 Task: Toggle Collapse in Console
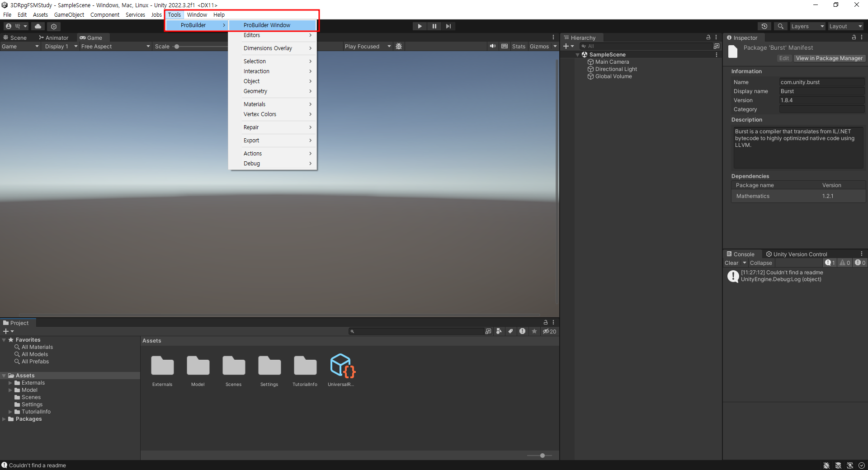click(761, 263)
